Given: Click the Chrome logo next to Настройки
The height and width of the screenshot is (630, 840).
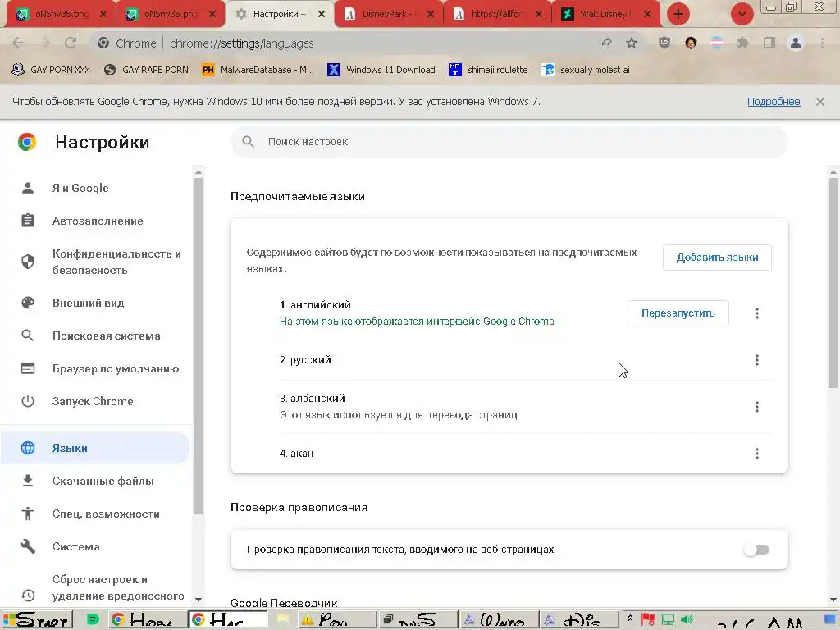Looking at the screenshot, I should [27, 142].
